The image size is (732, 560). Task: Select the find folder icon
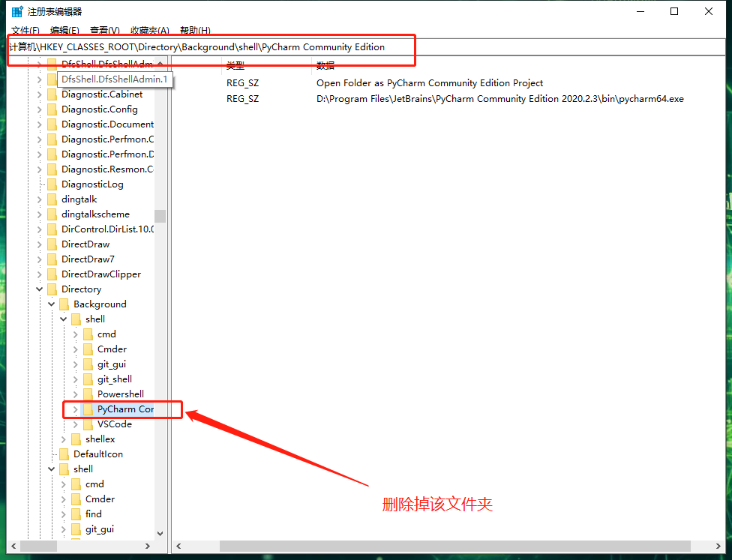76,514
